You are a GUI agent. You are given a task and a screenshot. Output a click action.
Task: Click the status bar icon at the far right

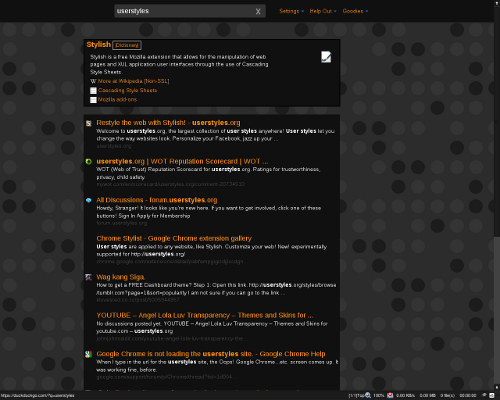[492, 395]
